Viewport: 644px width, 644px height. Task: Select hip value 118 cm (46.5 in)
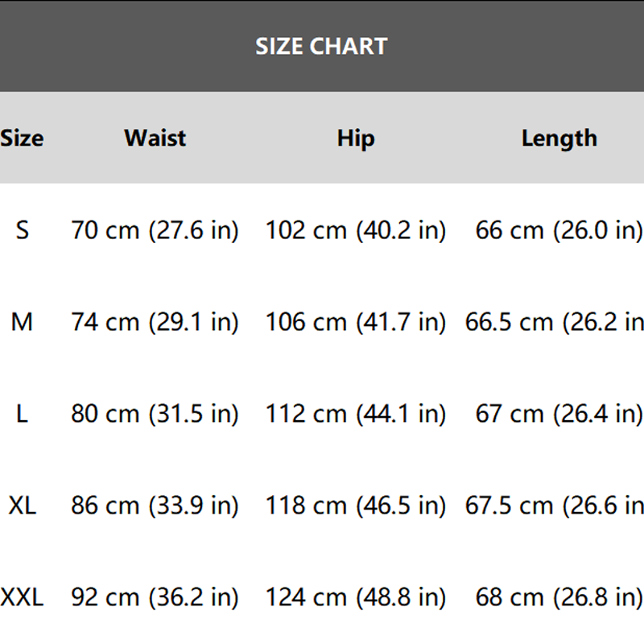pos(356,506)
